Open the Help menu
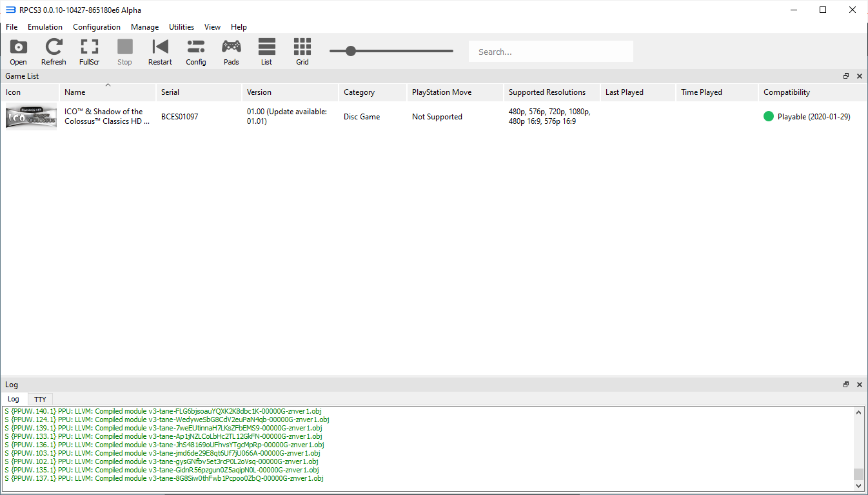This screenshot has width=868, height=495. tap(239, 27)
